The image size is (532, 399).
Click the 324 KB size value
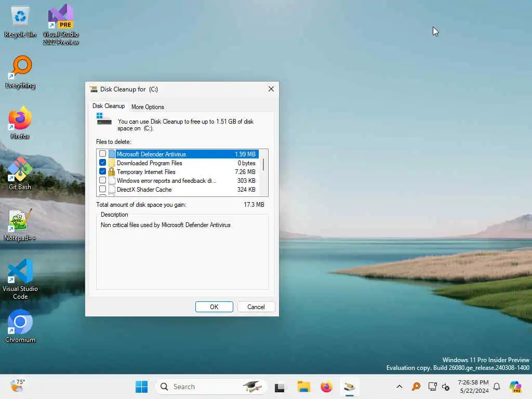[x=246, y=189]
